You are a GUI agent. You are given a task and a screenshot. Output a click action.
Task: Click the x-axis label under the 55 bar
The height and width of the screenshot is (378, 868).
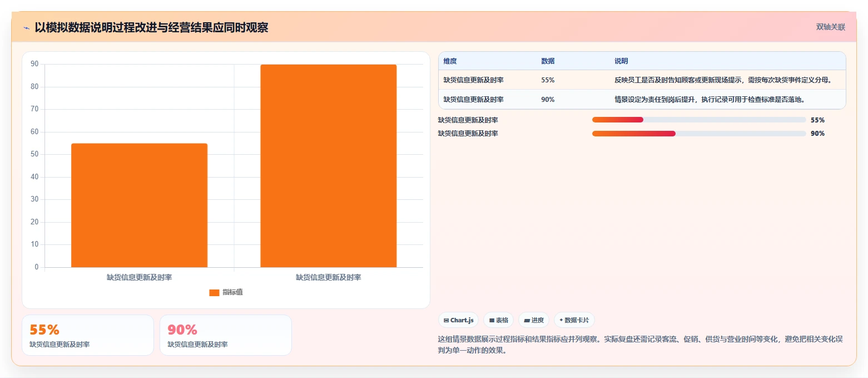[139, 277]
